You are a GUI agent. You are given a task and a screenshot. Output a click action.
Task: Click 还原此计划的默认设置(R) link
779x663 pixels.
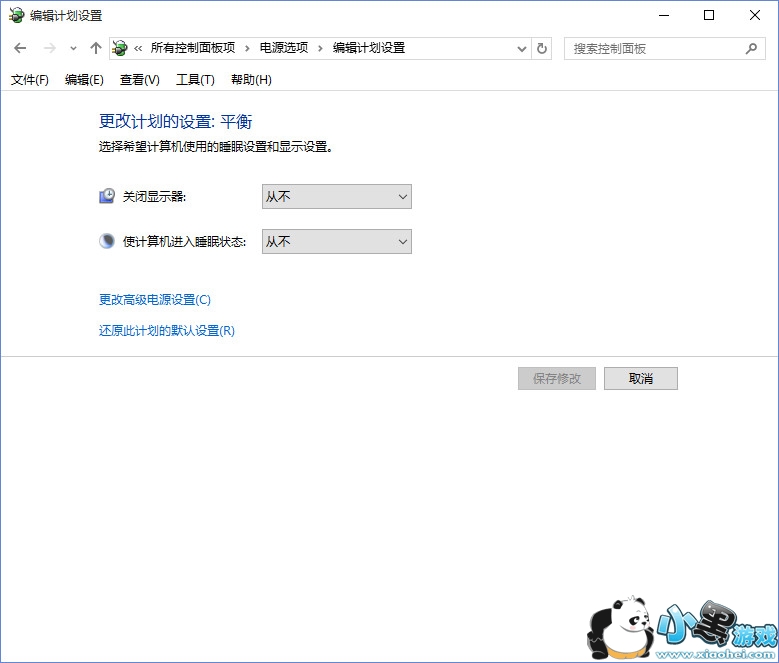point(167,330)
